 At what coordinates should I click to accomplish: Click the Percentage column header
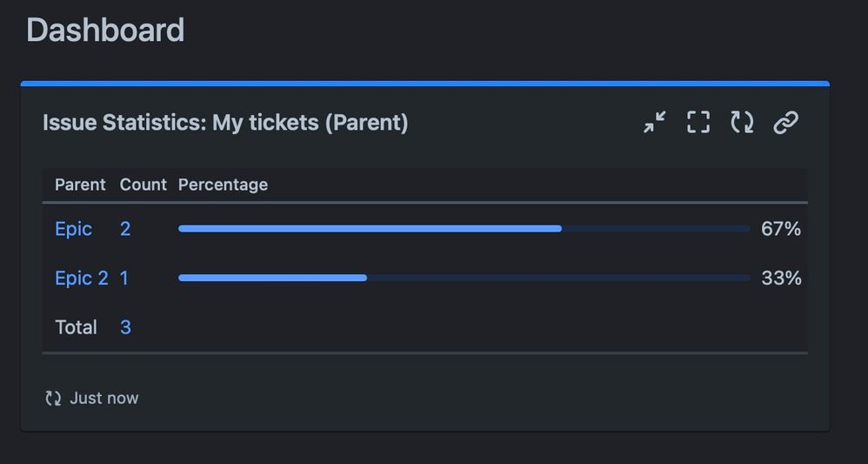[x=223, y=185]
